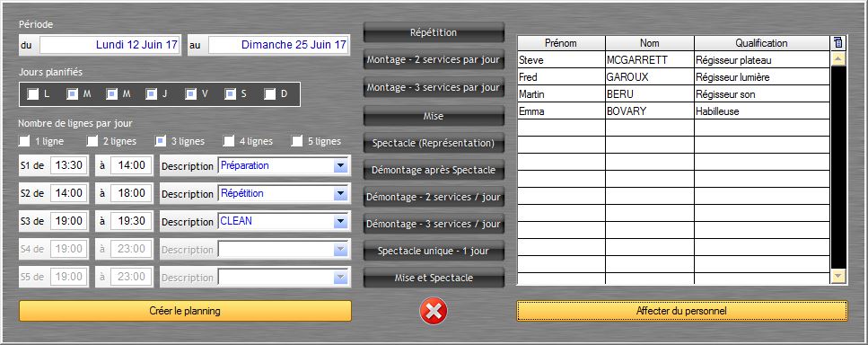Toggle the D (Dimanche) day checkbox
The height and width of the screenshot is (345, 868).
click(x=269, y=94)
